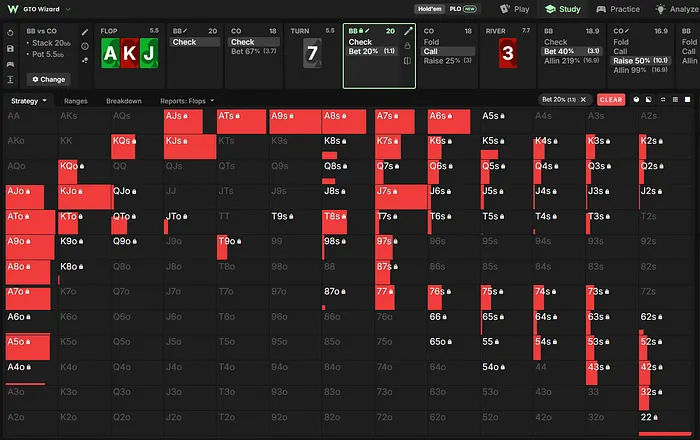Image resolution: width=700 pixels, height=440 pixels.
Task: Click the Change settings button
Action: pos(48,79)
